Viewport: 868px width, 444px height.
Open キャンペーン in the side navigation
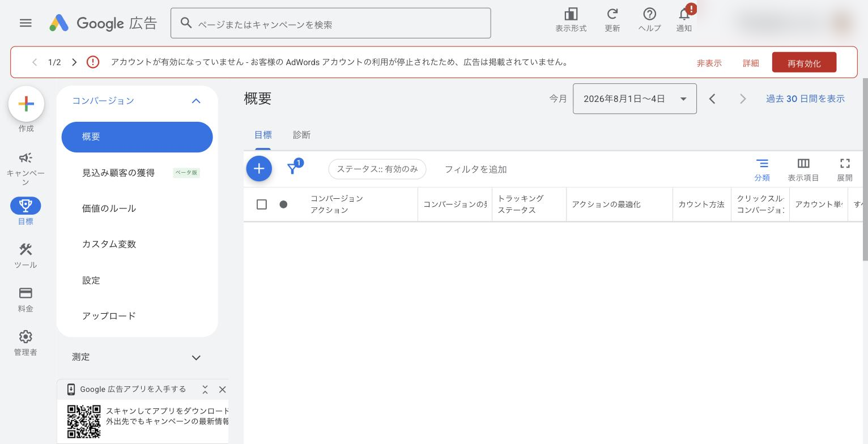click(x=25, y=169)
